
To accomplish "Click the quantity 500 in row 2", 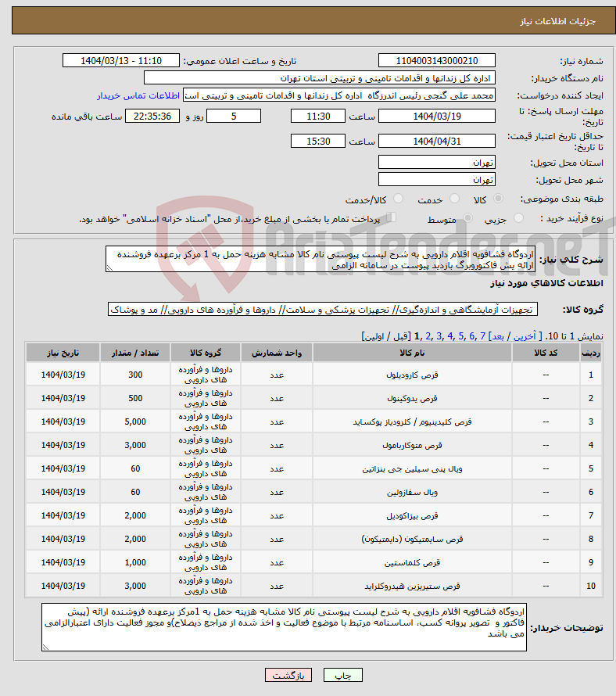I will tap(135, 399).
